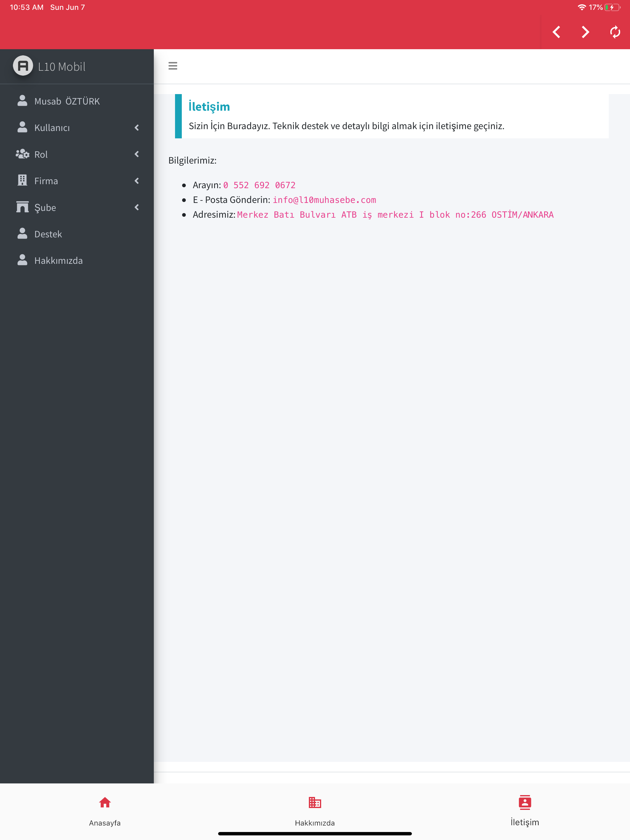
Task: Click the Musab ÖZTÜRK user icon
Action: point(22,101)
